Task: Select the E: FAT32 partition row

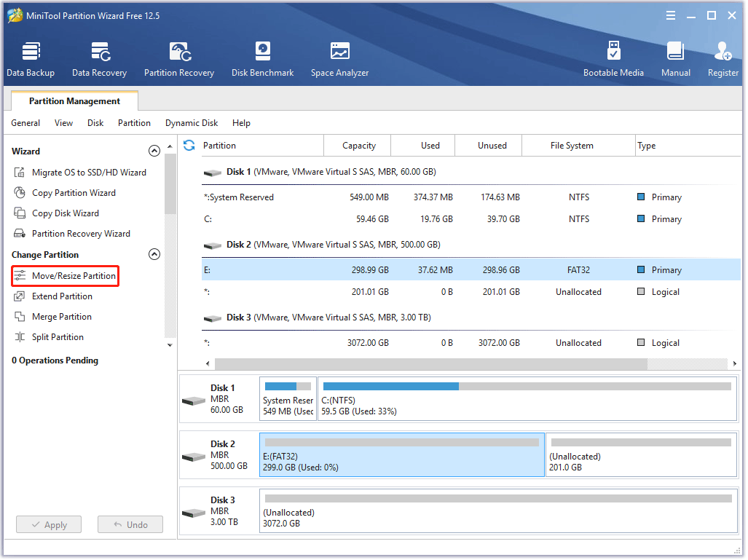Action: pos(472,270)
